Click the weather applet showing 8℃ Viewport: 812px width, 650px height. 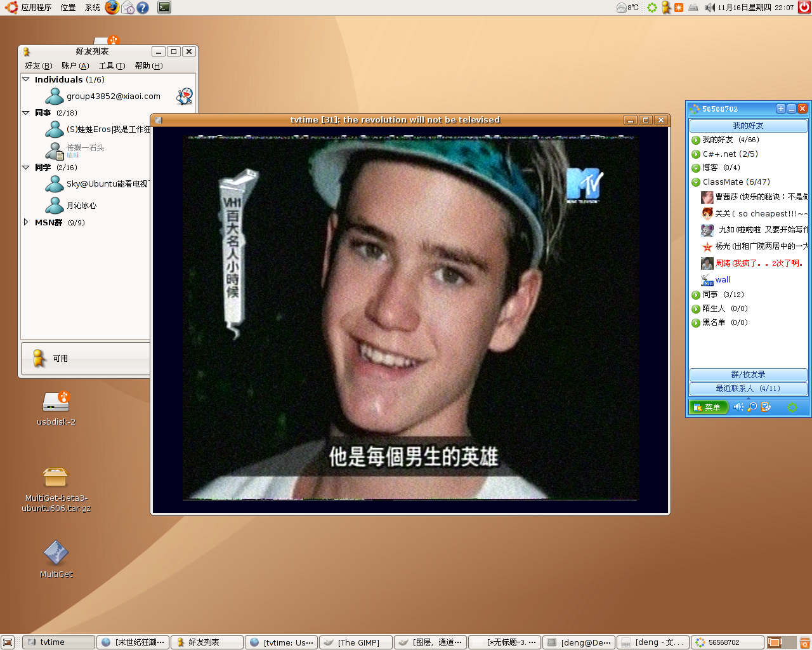coord(627,8)
